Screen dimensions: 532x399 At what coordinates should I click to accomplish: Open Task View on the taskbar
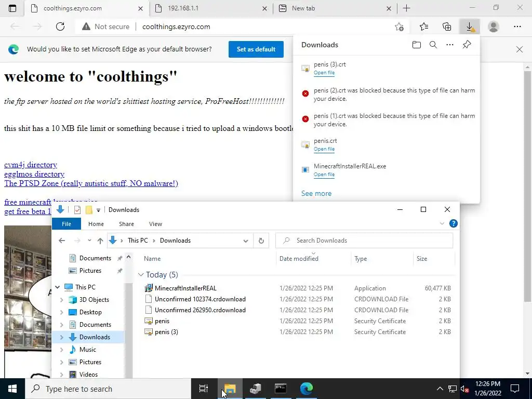(204, 389)
